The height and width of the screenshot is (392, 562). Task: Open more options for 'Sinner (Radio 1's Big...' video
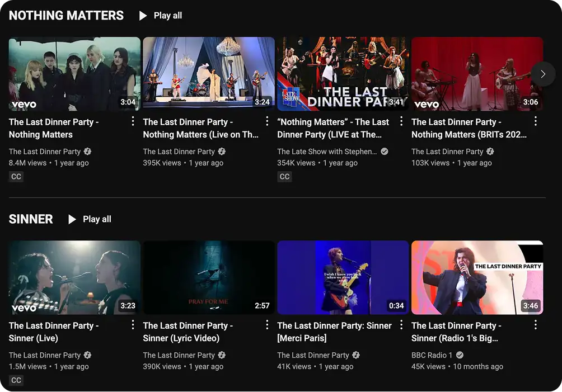[x=536, y=325]
